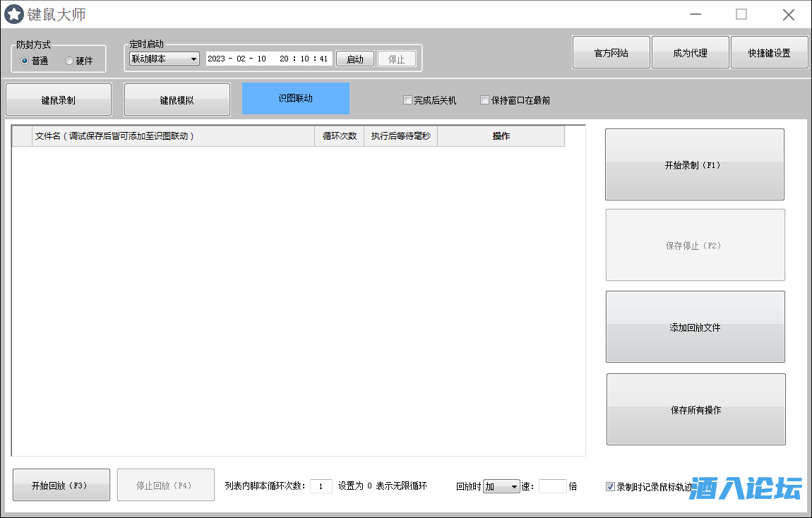Start recording with 开始录制 (F1)
Screen dimensions: 812x518
click(x=694, y=164)
